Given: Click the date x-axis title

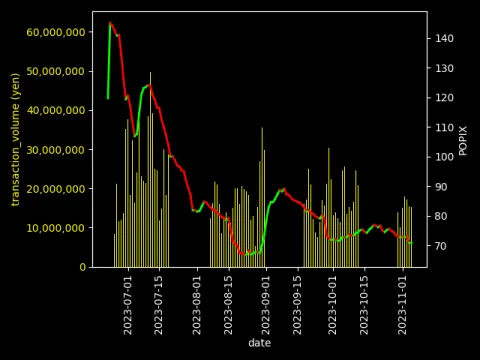Looking at the screenshot, I should (x=260, y=343).
